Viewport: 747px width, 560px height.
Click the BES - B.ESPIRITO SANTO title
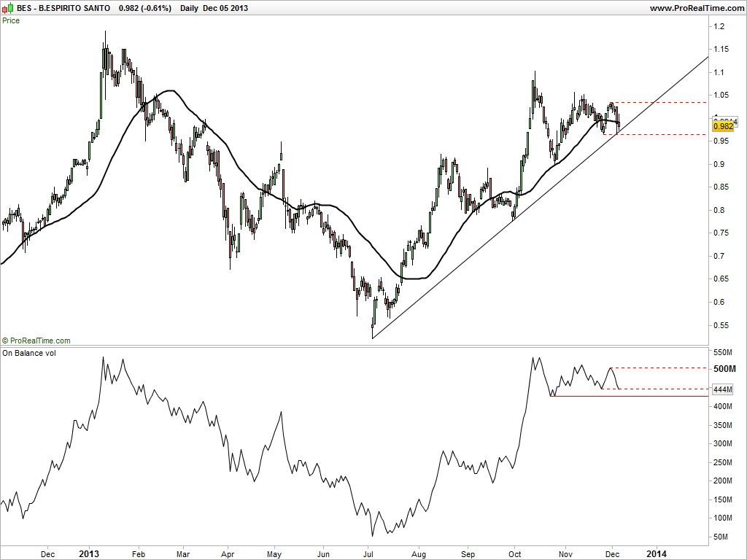pyautogui.click(x=63, y=8)
